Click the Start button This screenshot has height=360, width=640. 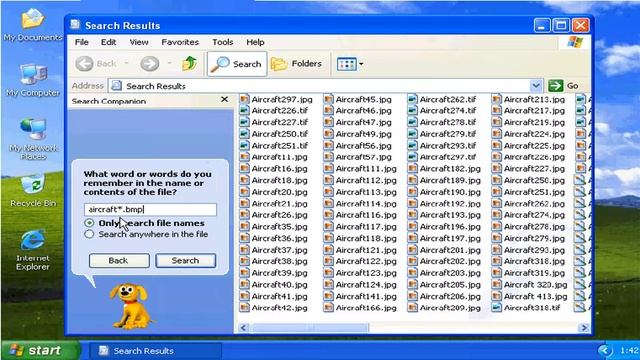pyautogui.click(x=40, y=350)
